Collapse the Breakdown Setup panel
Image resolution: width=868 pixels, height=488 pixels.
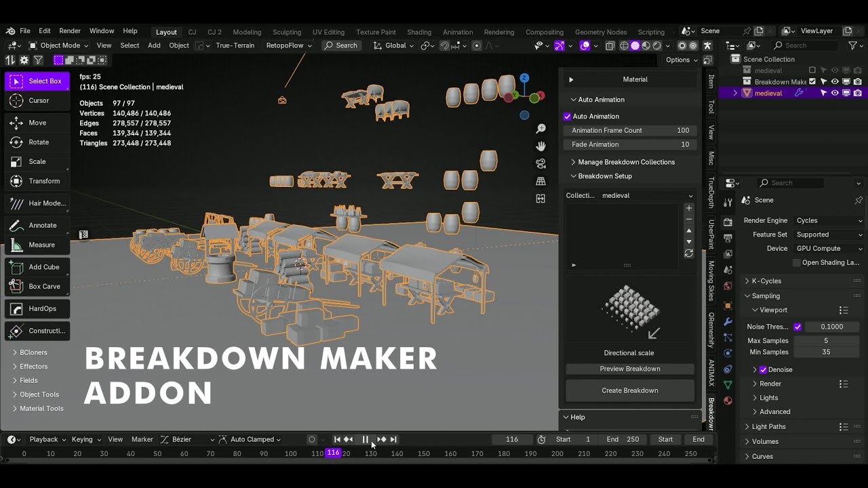pyautogui.click(x=604, y=176)
